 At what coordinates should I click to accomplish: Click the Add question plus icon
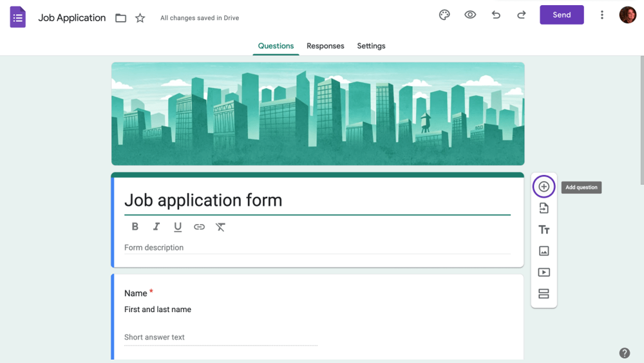544,187
